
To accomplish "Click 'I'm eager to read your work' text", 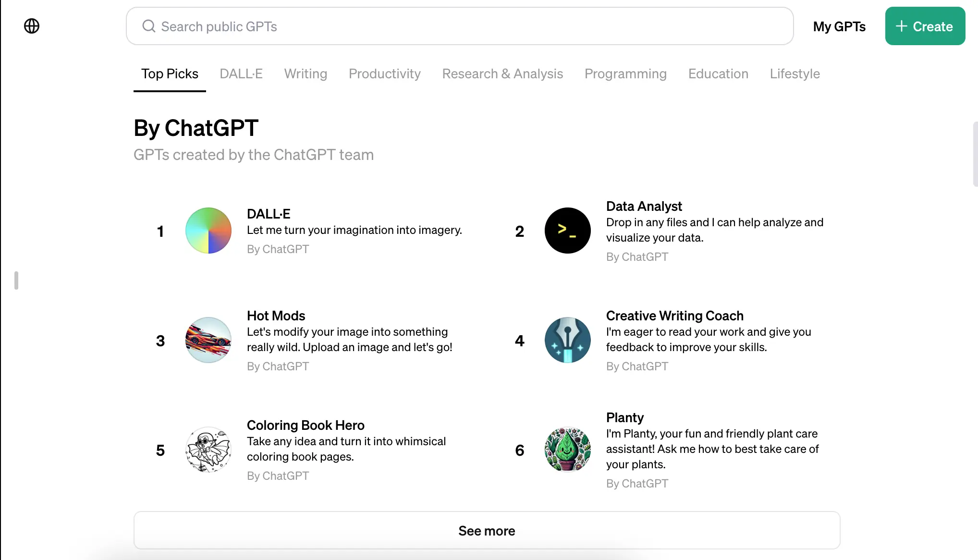I will pyautogui.click(x=709, y=340).
